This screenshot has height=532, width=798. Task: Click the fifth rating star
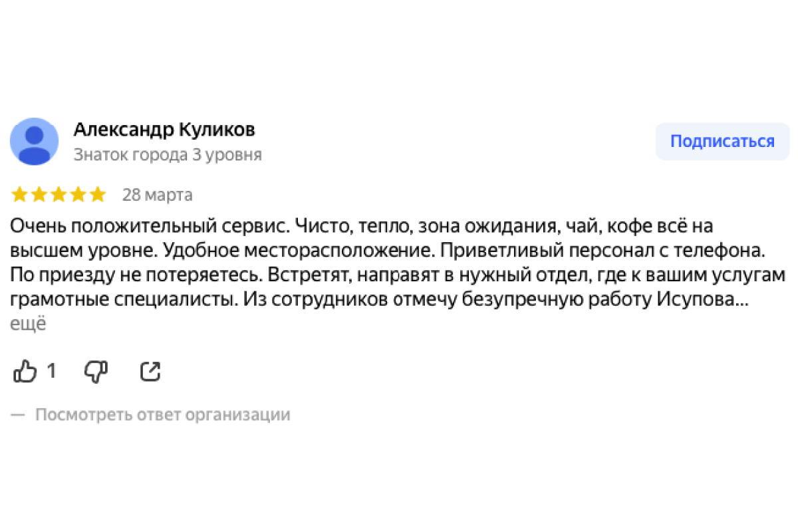pos(98,195)
